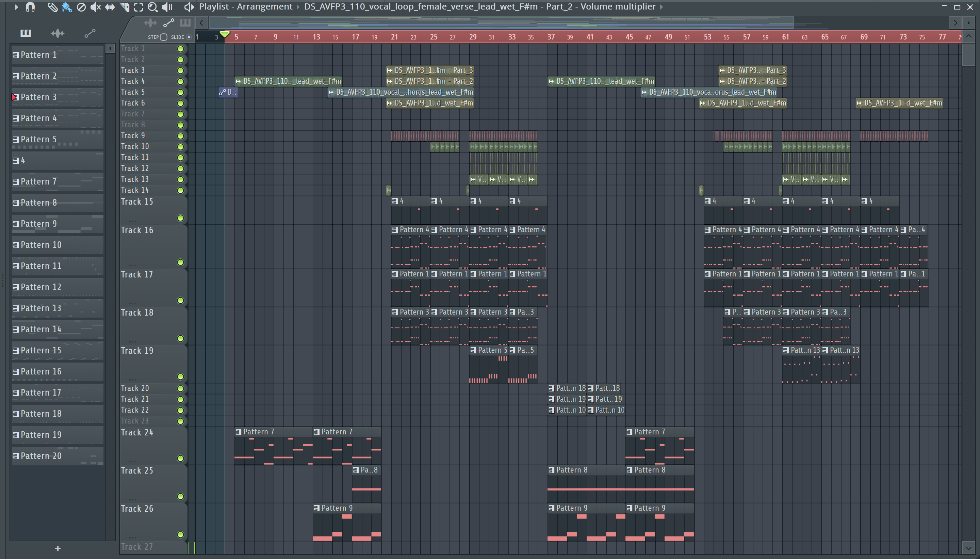This screenshot has width=980, height=559.
Task: Mute Track 16 with its green LED
Action: tap(180, 262)
